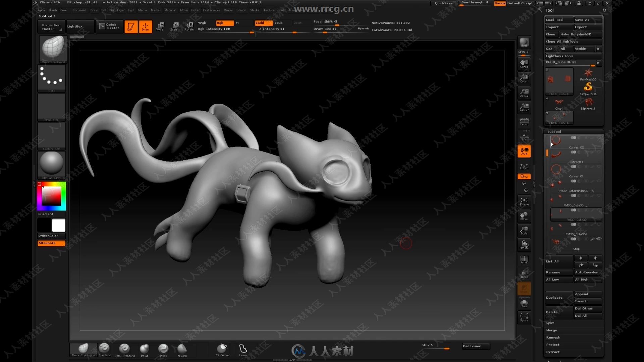The width and height of the screenshot is (644, 362).
Task: Expand the Split section
Action: 550,323
